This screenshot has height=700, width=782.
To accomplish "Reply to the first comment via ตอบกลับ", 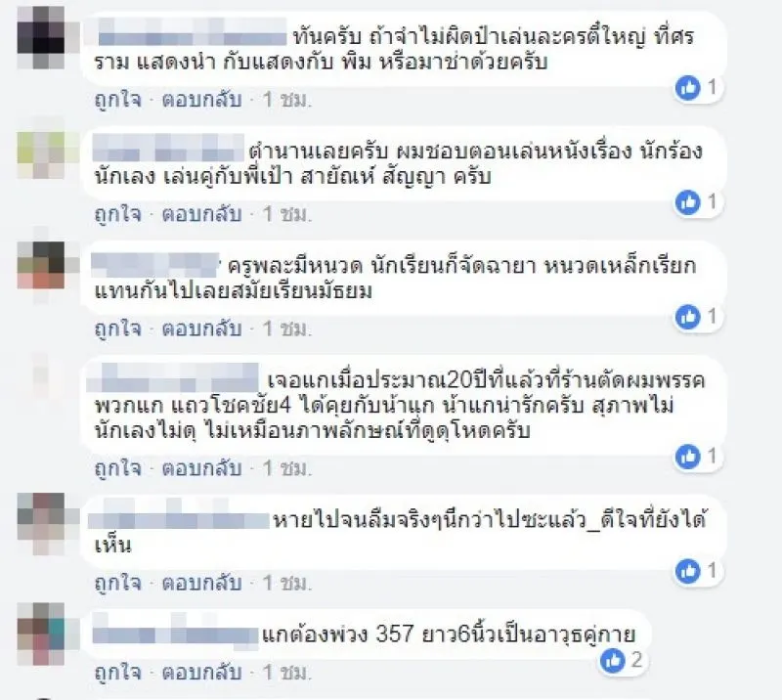I will pos(201,100).
